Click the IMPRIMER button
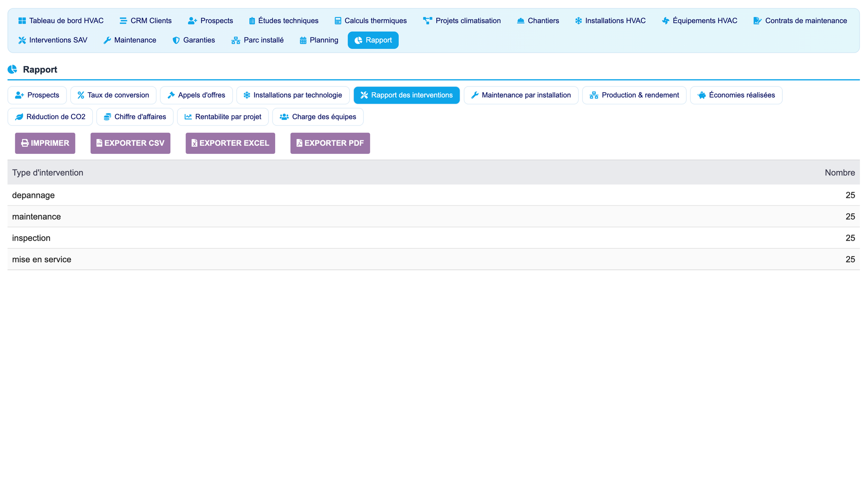Screen dimensions: 868x502 click(45, 144)
